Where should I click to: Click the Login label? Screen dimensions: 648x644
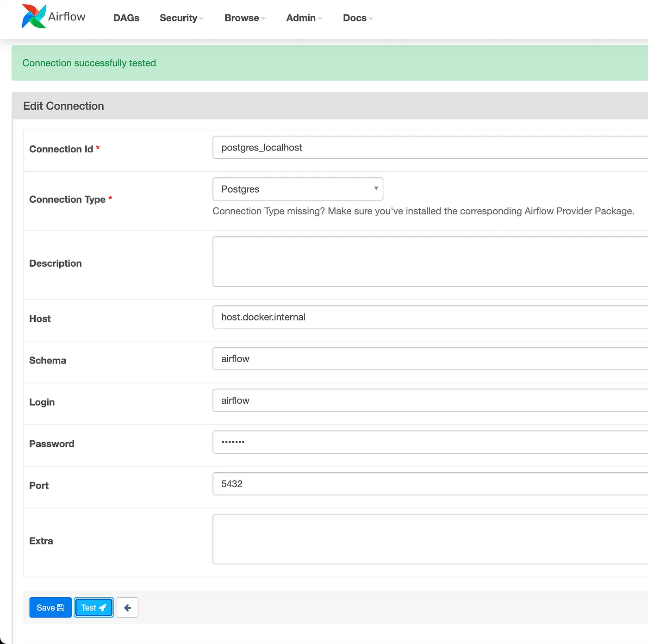point(42,402)
